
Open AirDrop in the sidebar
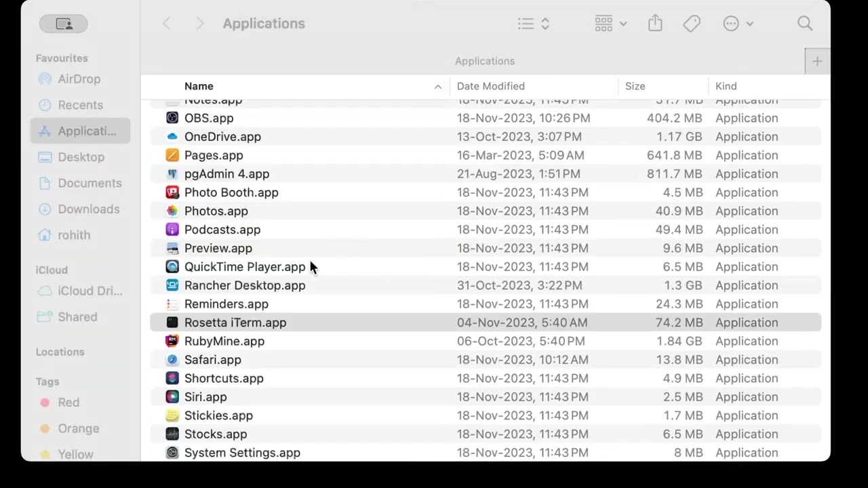tap(80, 79)
